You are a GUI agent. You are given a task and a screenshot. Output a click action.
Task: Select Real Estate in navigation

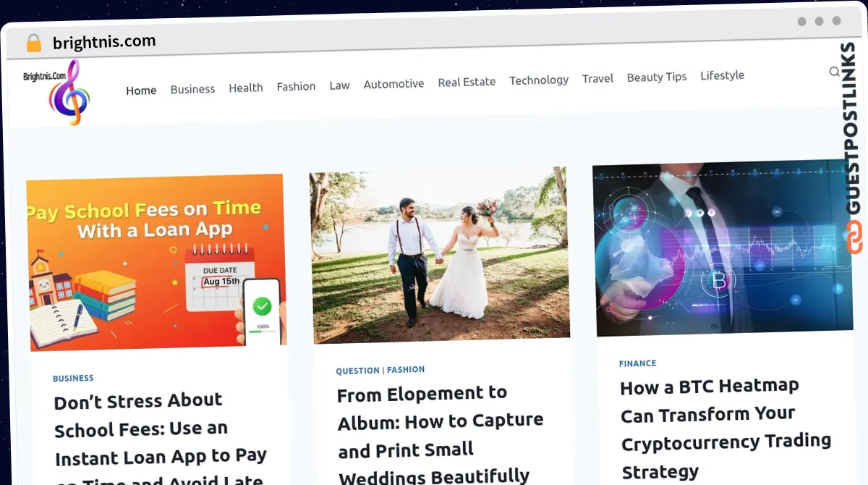(x=467, y=82)
